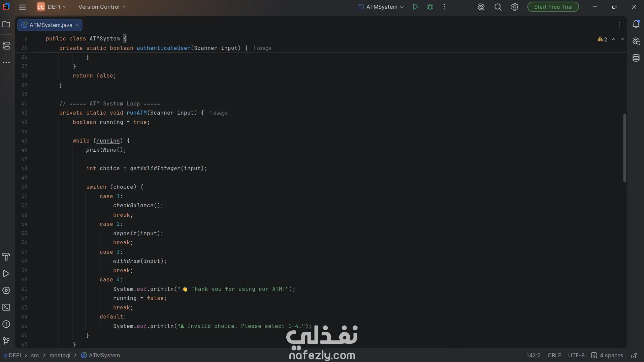Click line number 50 in the gutter
This screenshot has height=362, width=644.
pos(24,187)
